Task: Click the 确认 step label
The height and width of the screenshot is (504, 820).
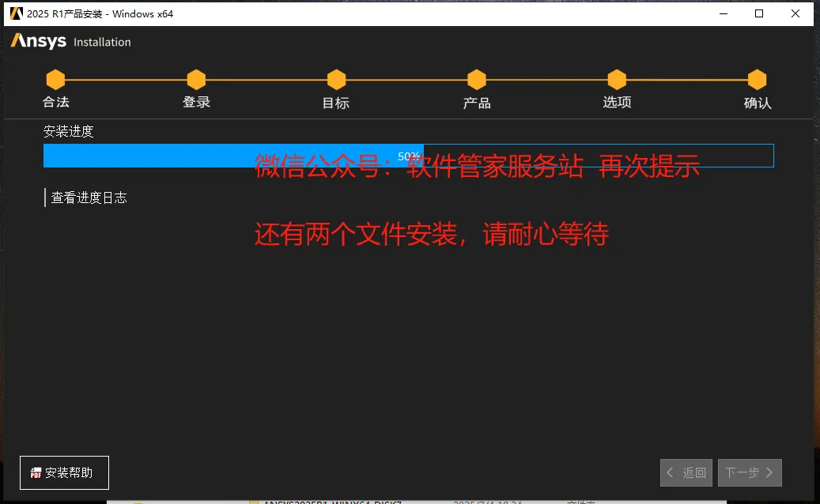Action: (x=758, y=103)
